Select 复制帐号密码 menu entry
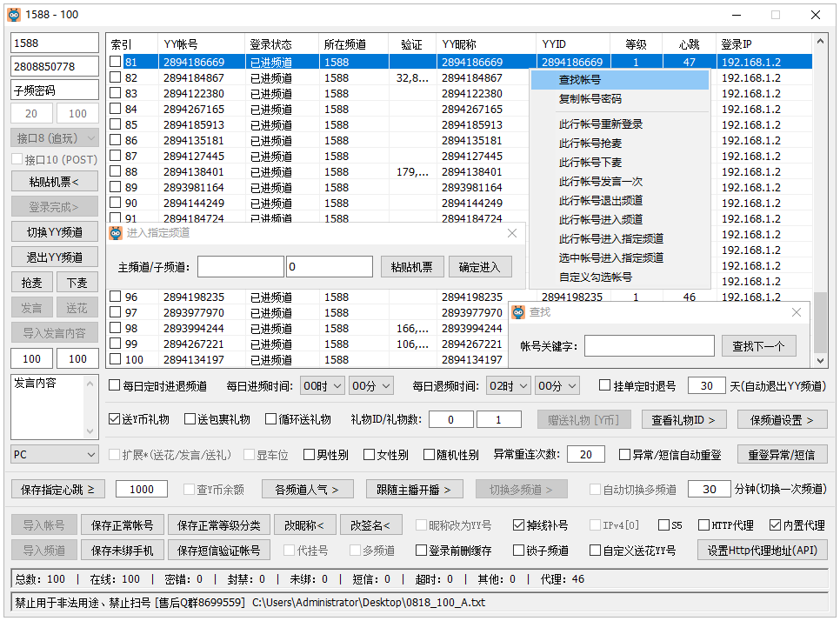 pos(620,99)
